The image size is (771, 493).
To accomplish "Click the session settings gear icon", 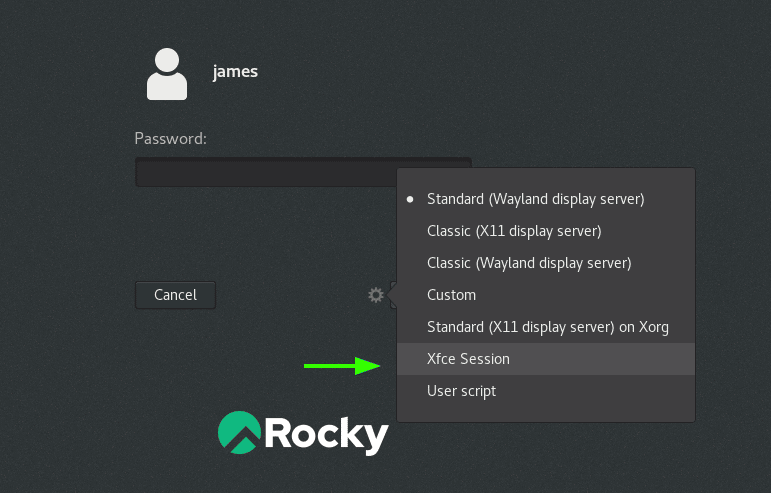I will 376,295.
